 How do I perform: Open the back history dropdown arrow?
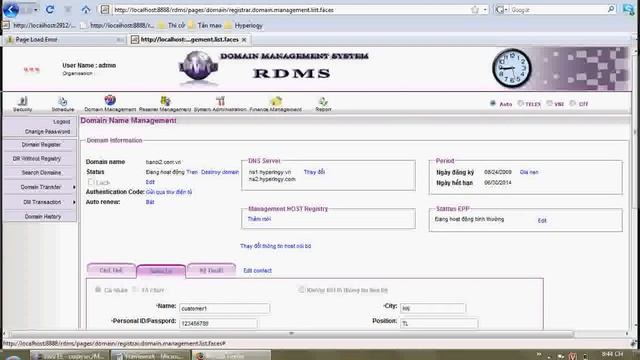(36, 9)
